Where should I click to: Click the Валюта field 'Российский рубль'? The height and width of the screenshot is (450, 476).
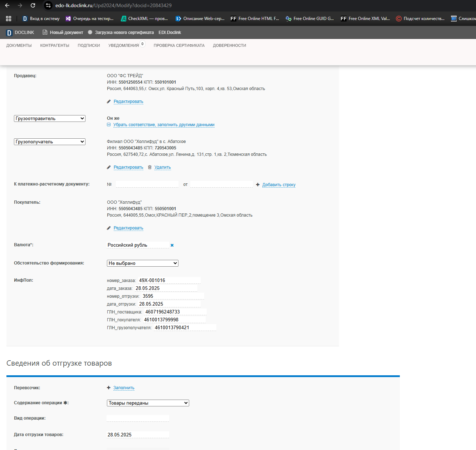[x=138, y=245]
